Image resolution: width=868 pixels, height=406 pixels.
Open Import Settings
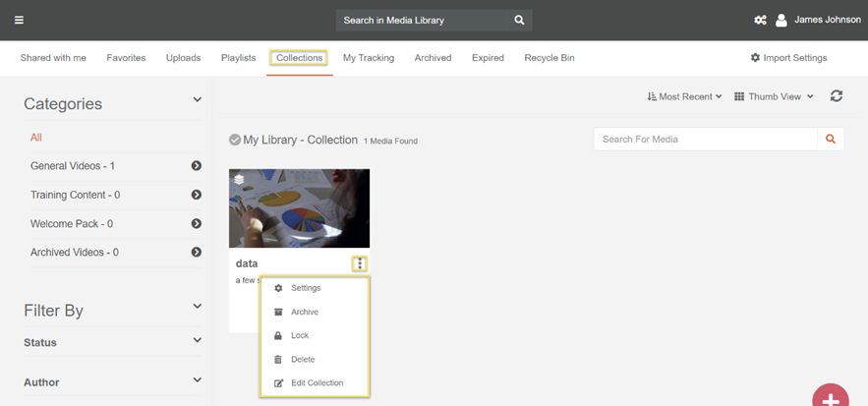coord(788,58)
